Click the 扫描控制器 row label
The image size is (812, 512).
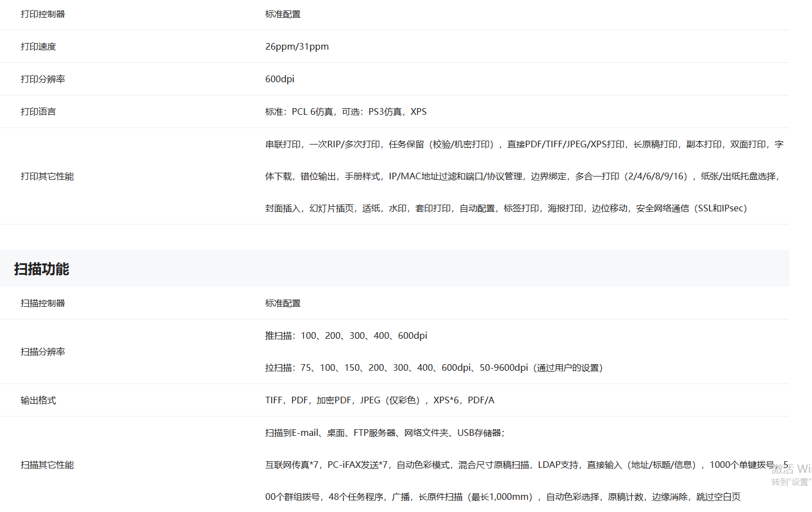[43, 303]
